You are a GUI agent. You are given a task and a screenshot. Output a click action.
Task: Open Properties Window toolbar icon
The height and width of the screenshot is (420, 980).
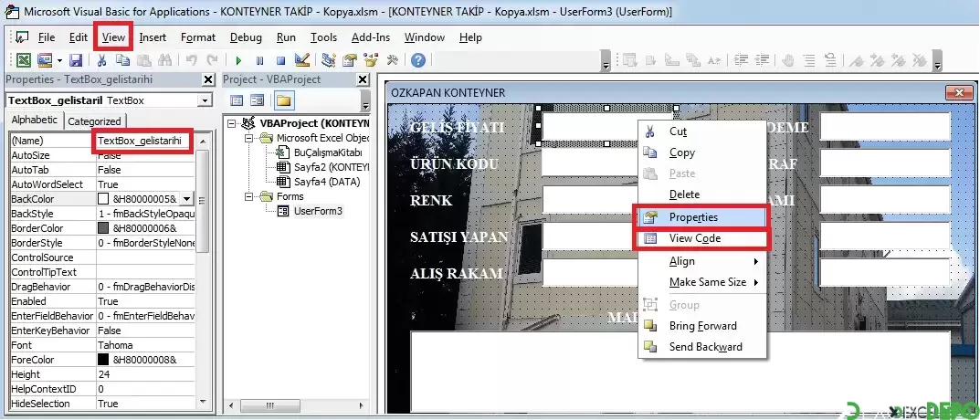(x=350, y=60)
